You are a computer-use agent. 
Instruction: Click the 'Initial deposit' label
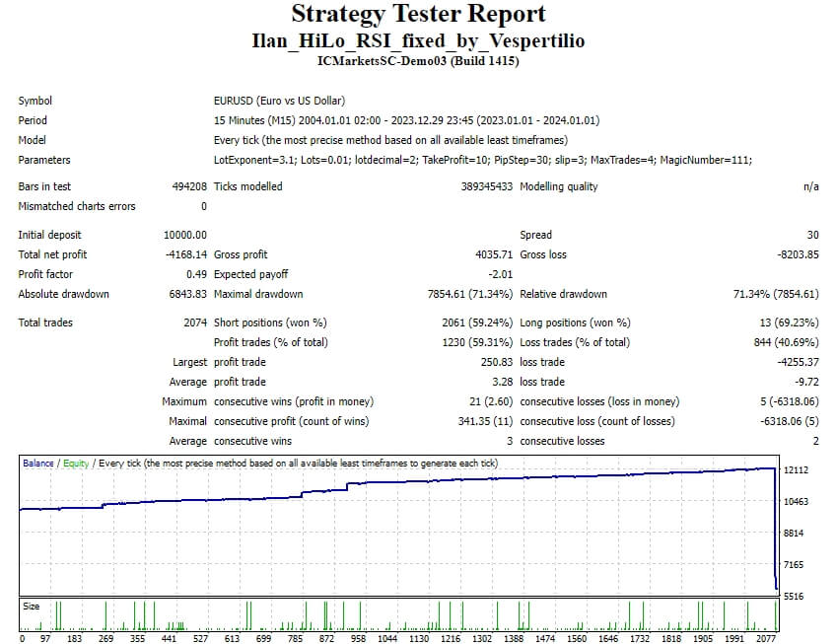click(x=49, y=235)
